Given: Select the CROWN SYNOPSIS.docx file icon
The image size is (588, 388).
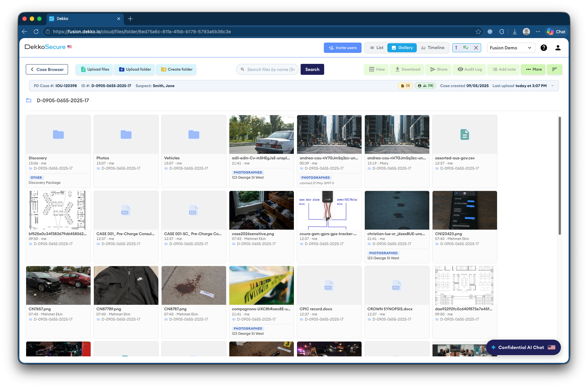Looking at the screenshot, I should point(396,286).
